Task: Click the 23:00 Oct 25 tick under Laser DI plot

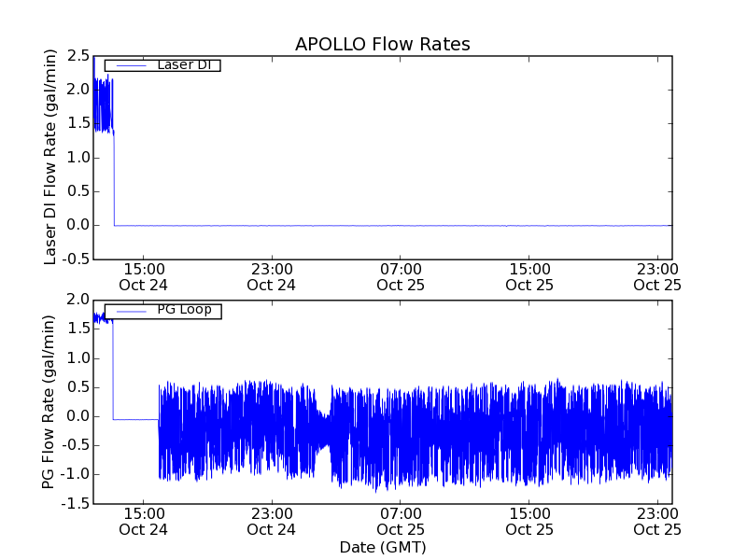Action: click(x=658, y=276)
